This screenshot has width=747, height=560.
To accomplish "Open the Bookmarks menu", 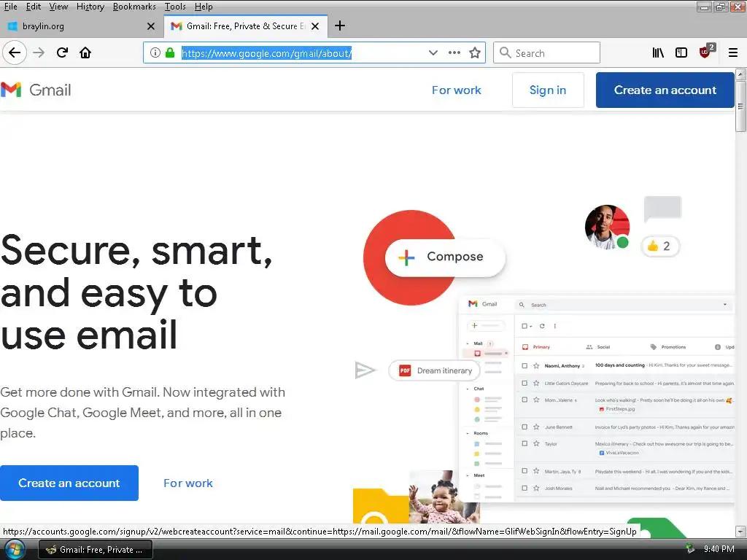I will pos(134,7).
